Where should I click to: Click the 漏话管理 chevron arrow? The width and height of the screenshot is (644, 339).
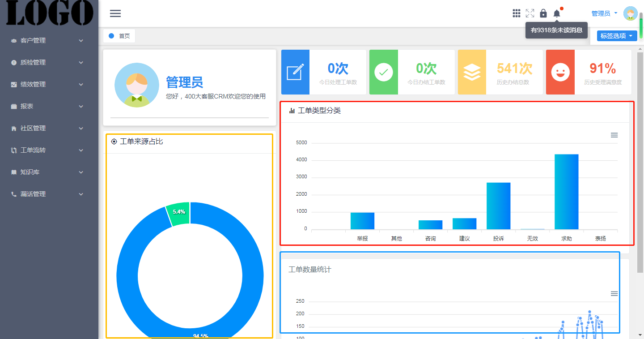coord(81,194)
